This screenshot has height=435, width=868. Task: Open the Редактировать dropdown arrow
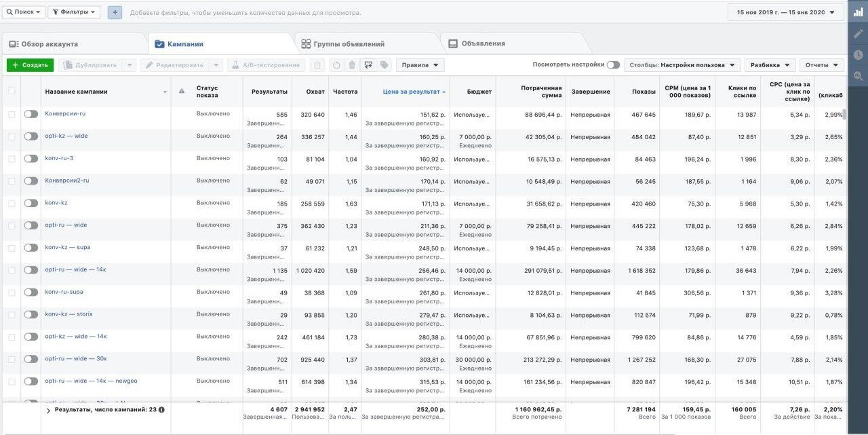pyautogui.click(x=216, y=65)
